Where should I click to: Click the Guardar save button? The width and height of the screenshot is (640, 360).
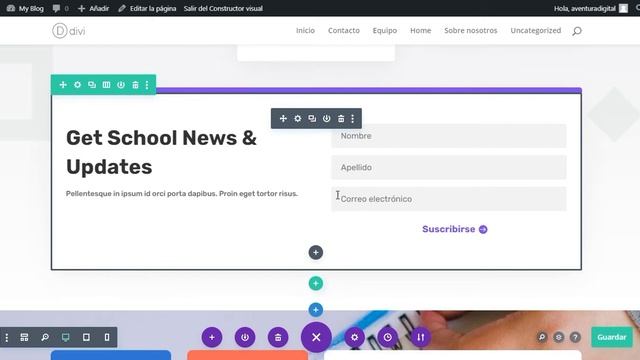[x=612, y=337]
